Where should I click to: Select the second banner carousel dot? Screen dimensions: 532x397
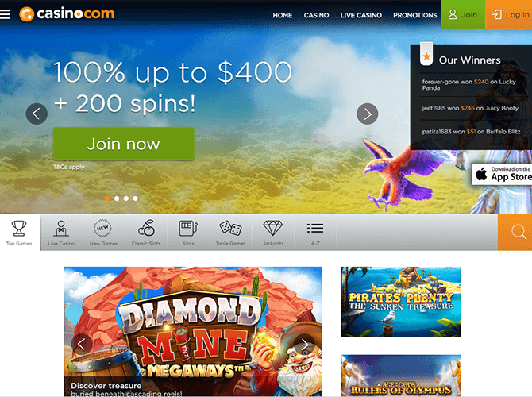point(117,198)
